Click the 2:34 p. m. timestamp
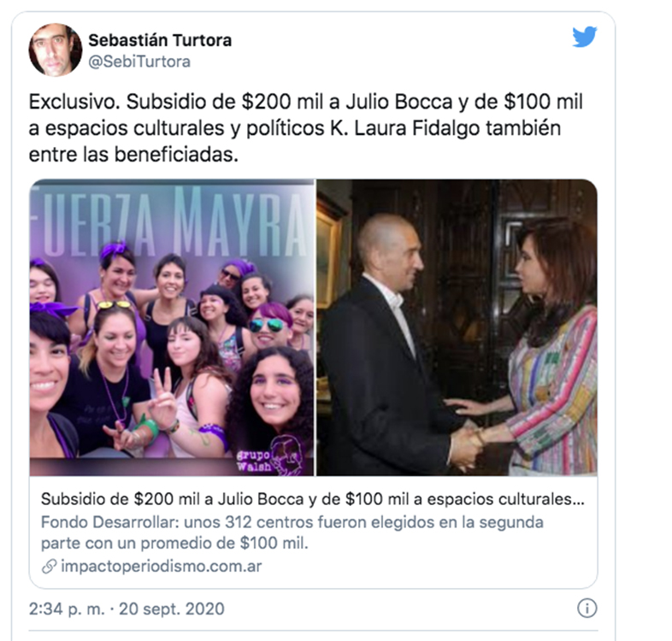This screenshot has width=672, height=641. click(67, 609)
